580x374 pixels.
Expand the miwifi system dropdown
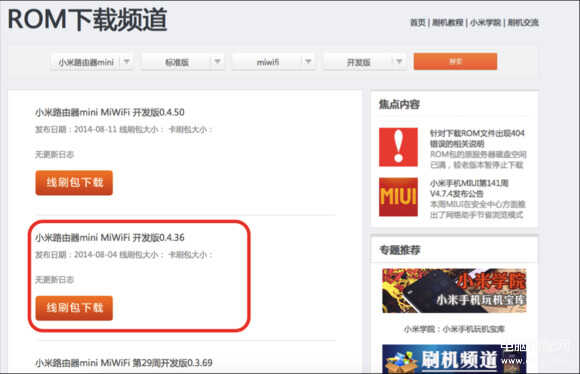coord(273,62)
